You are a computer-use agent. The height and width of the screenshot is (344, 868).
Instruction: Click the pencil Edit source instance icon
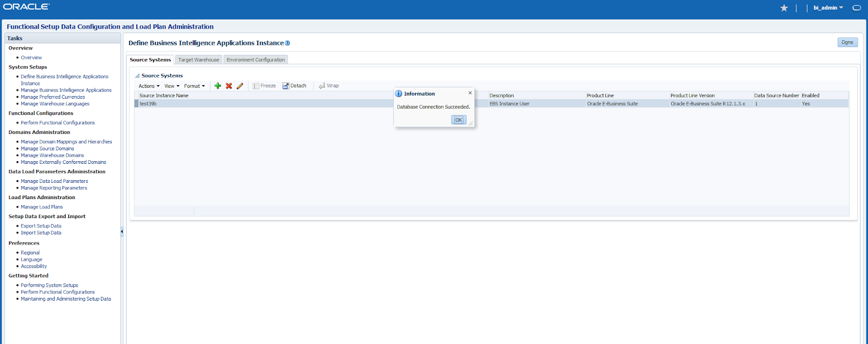[240, 86]
